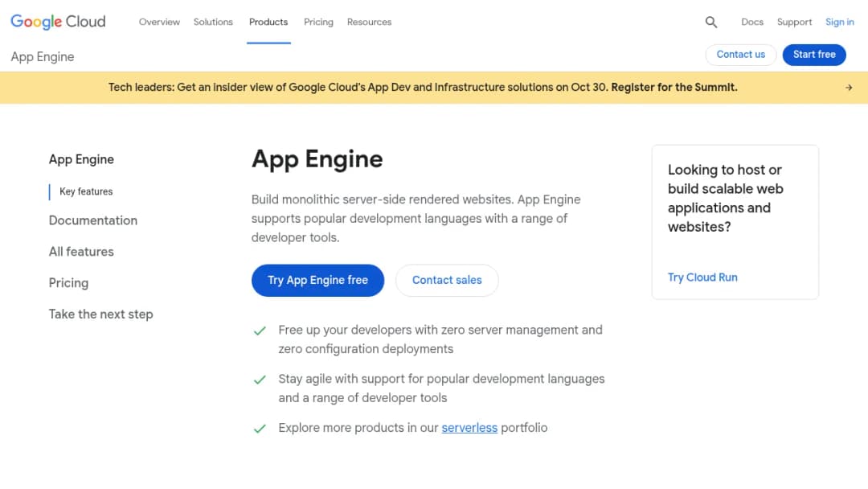Screen dimensions: 868x489
Task: Select the Products menu item
Action: tap(268, 23)
